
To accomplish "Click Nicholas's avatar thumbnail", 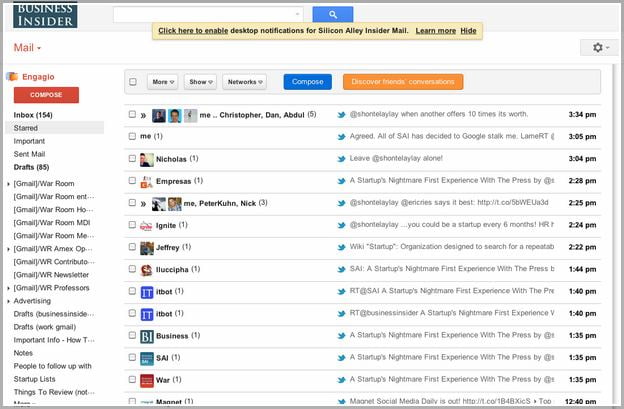I will click(146, 159).
